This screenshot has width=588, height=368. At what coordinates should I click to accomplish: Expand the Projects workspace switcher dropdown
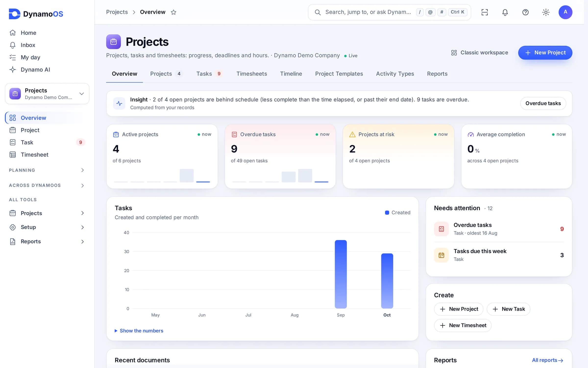click(x=47, y=94)
